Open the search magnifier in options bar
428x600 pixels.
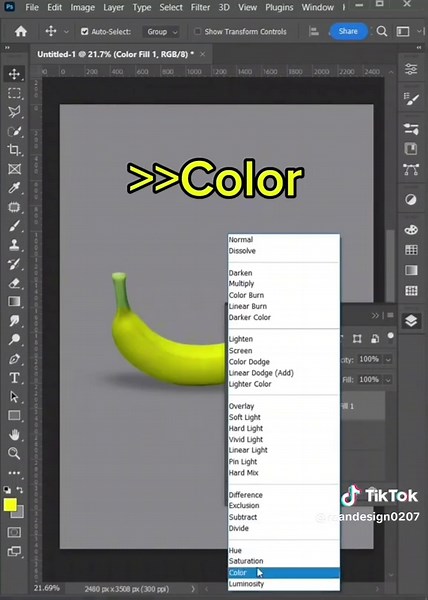click(382, 31)
